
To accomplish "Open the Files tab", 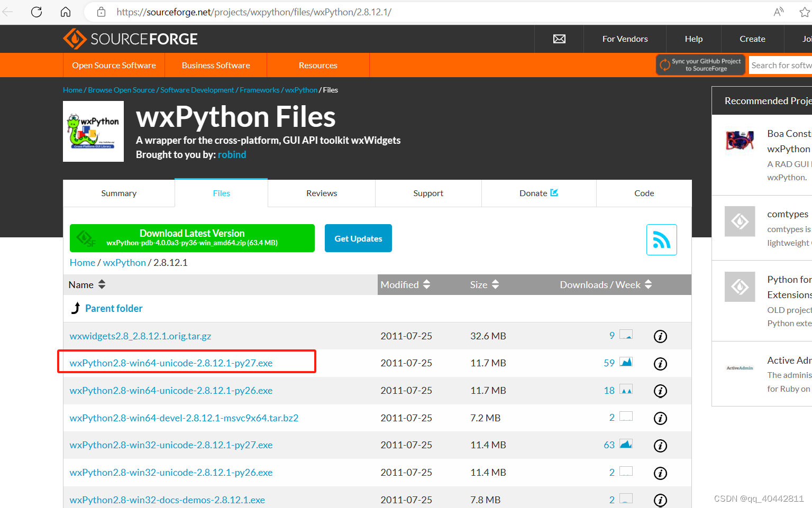I will tap(222, 193).
